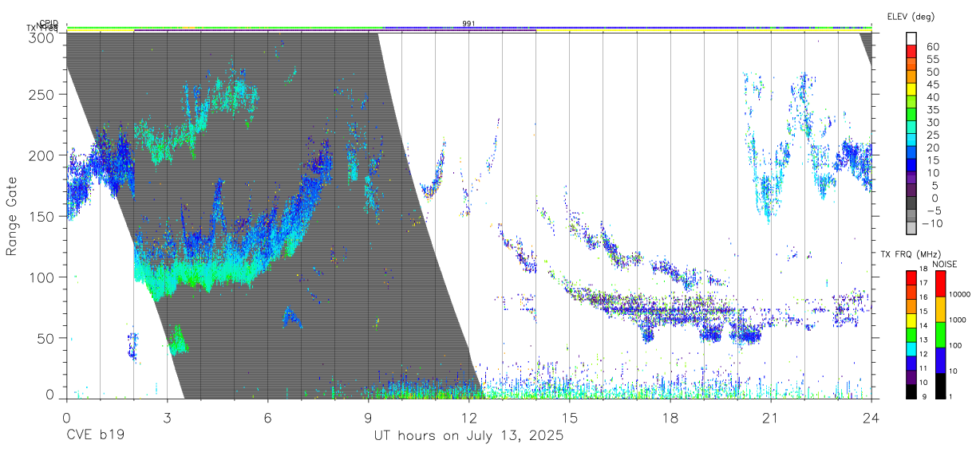Click the 25 label on ELEV colorbar
Screen dimensions: 980x452
click(x=932, y=136)
